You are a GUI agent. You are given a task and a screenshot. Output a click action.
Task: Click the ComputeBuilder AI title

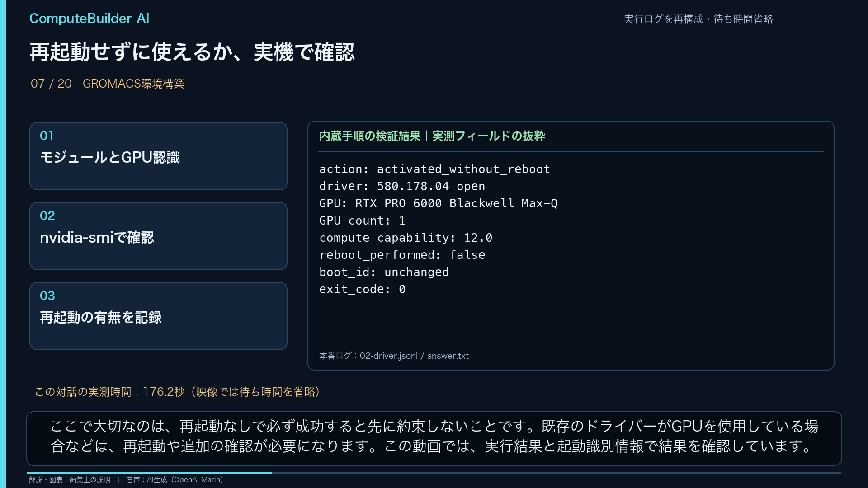pos(89,19)
